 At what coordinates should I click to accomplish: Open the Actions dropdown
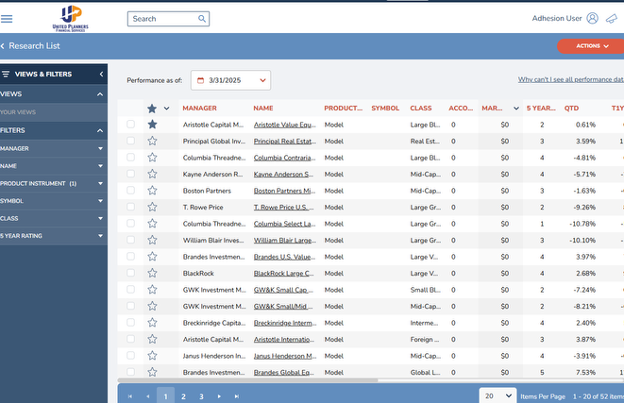click(591, 46)
